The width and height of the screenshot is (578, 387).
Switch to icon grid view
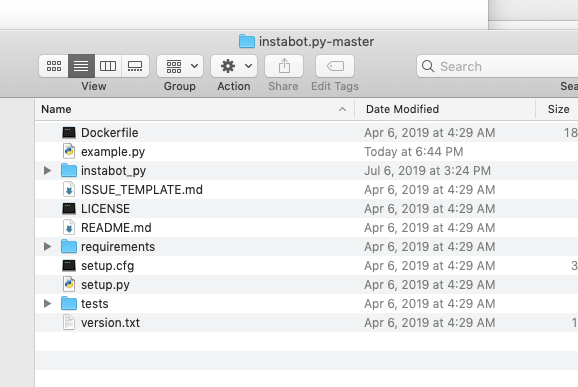pyautogui.click(x=54, y=66)
